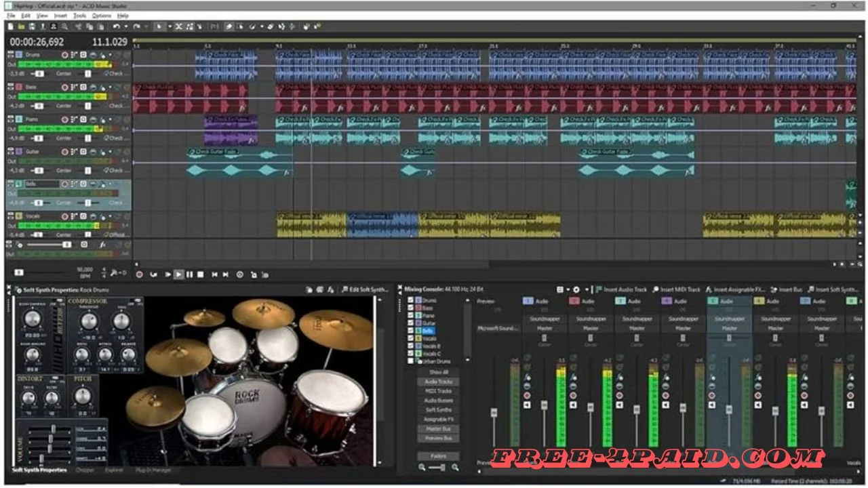
Task: Click the main transport Record button
Action: click(139, 274)
